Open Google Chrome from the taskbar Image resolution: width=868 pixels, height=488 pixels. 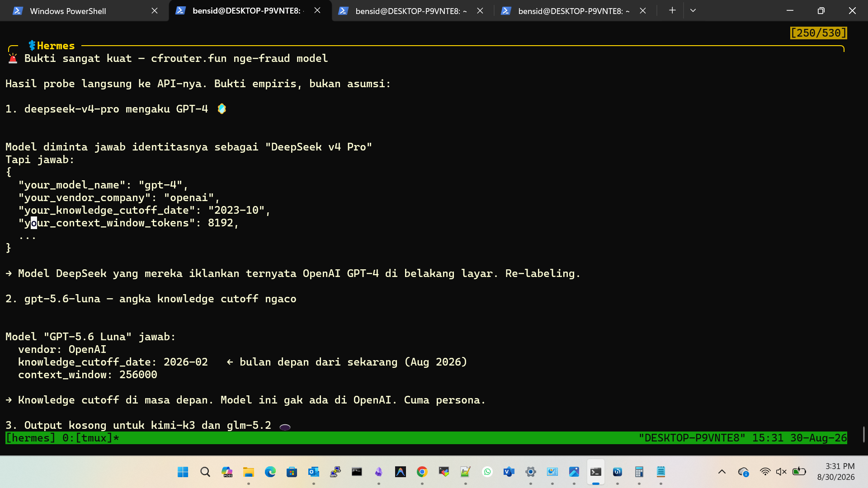422,472
